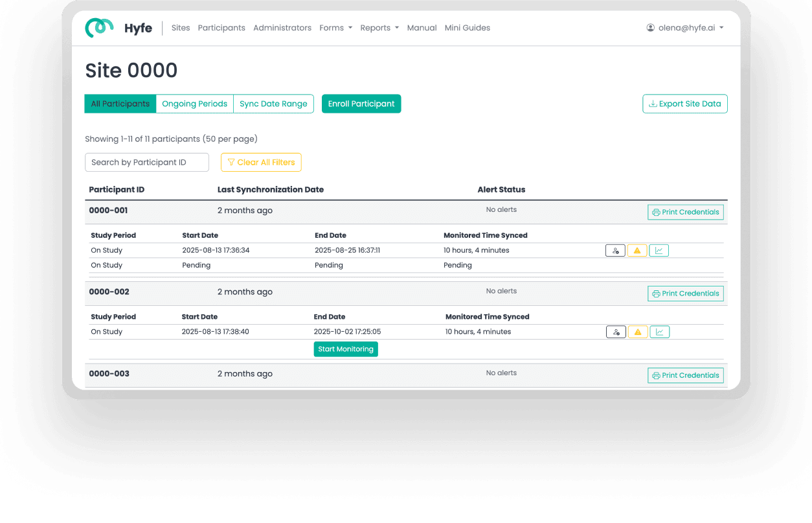Click the Enroll Participant button
The image size is (812, 523).
tap(361, 103)
